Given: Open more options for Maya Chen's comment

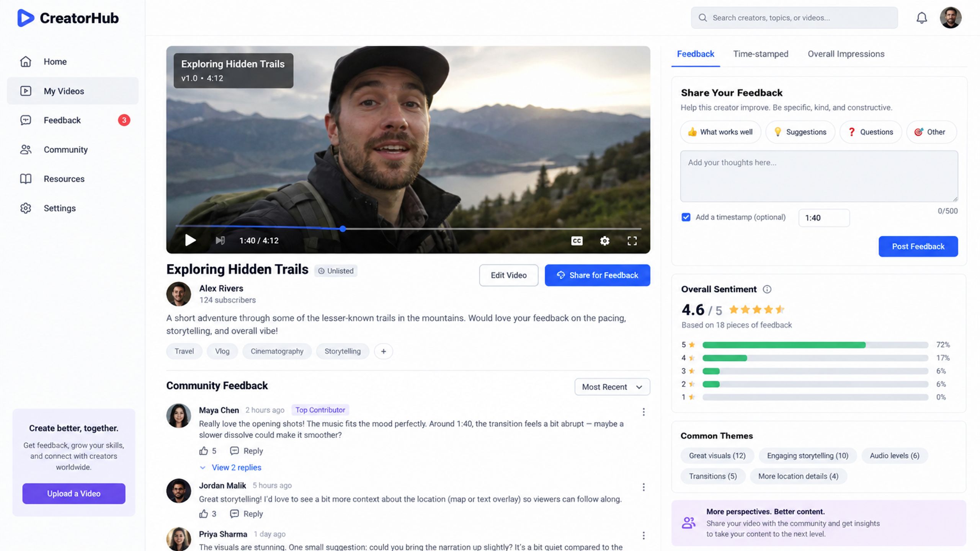Looking at the screenshot, I should click(x=643, y=412).
